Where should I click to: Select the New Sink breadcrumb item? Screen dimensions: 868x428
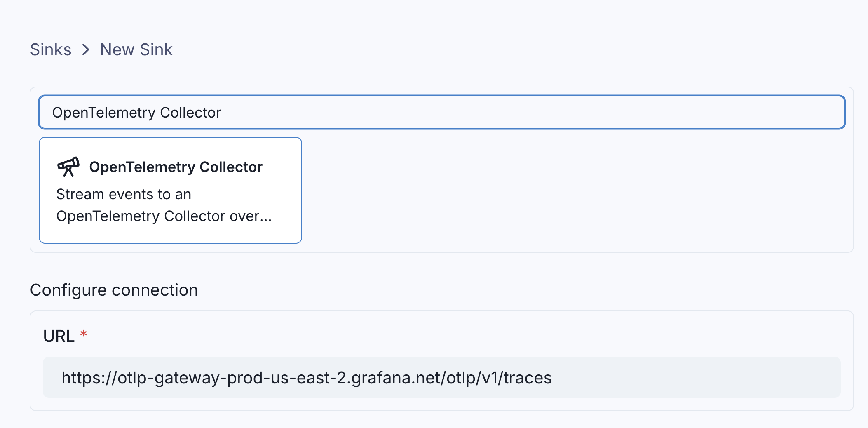tap(136, 50)
